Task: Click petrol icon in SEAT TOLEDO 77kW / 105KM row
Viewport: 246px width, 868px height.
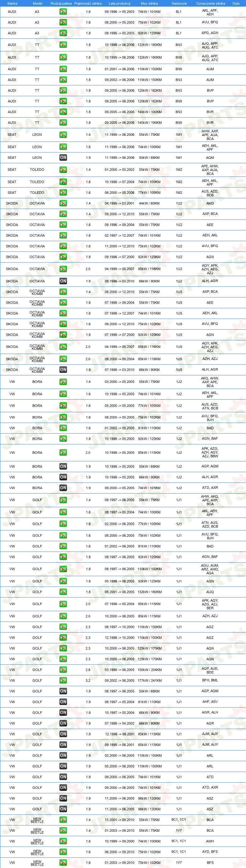Action: pos(63,193)
